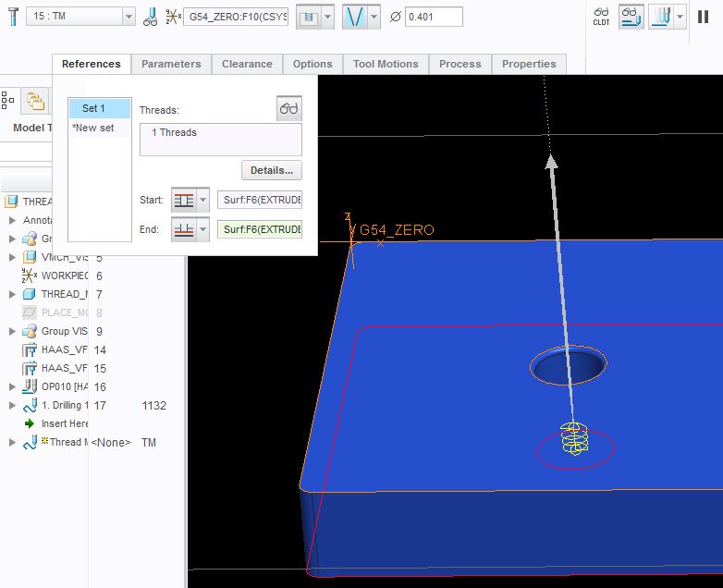Open the Properties tab
Image resolution: width=723 pixels, height=588 pixels.
click(x=529, y=64)
